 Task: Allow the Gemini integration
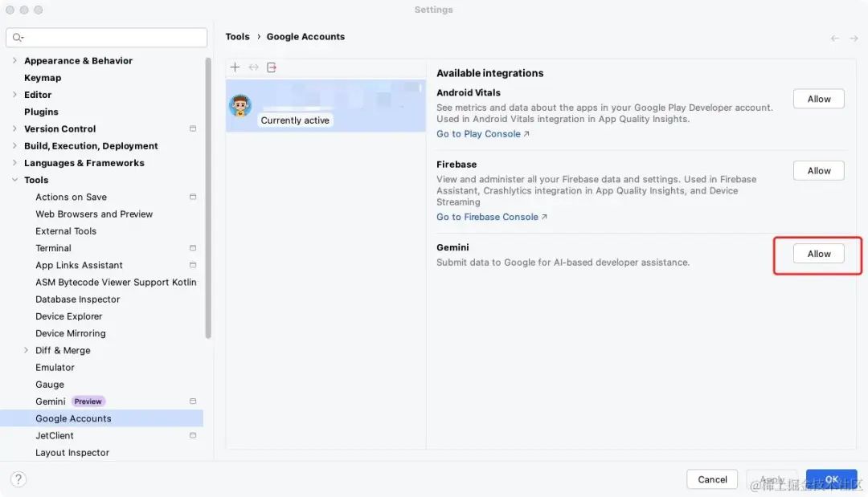tap(819, 254)
